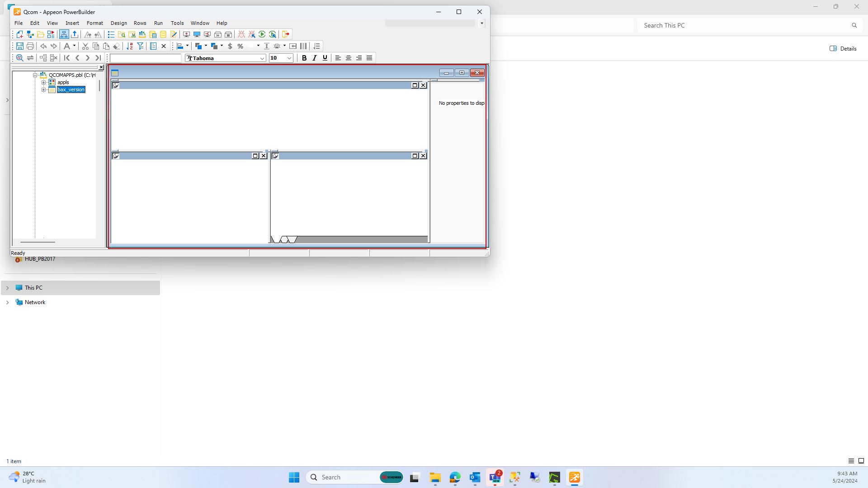Image resolution: width=868 pixels, height=488 pixels.
Task: Open the font size 10 dropdown
Action: coord(289,58)
